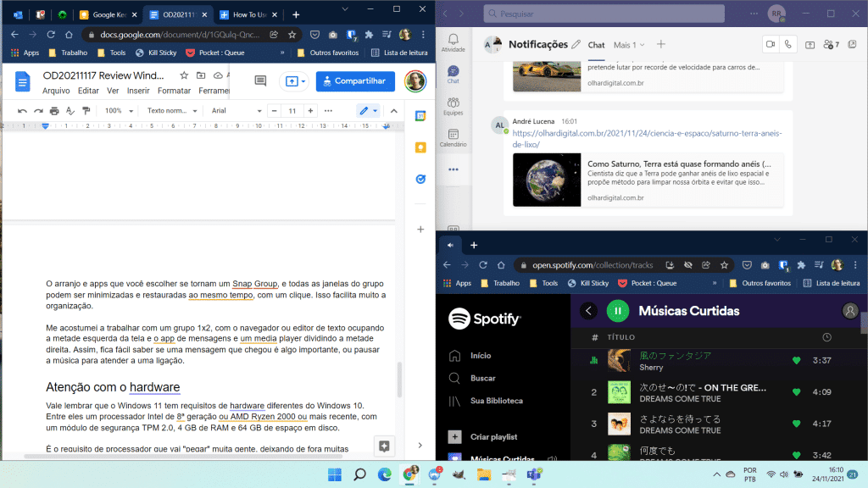
Task: Unlike the 4:17 track heart
Action: (x=797, y=424)
